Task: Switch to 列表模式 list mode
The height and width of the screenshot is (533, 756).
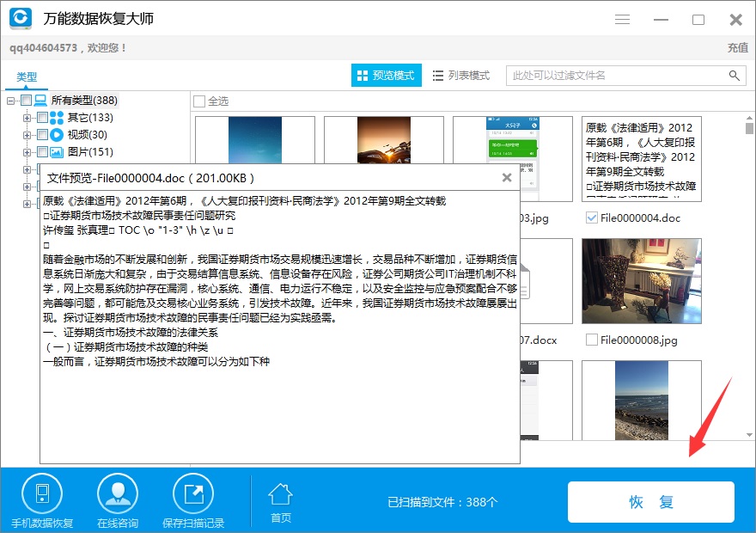Action: tap(461, 76)
